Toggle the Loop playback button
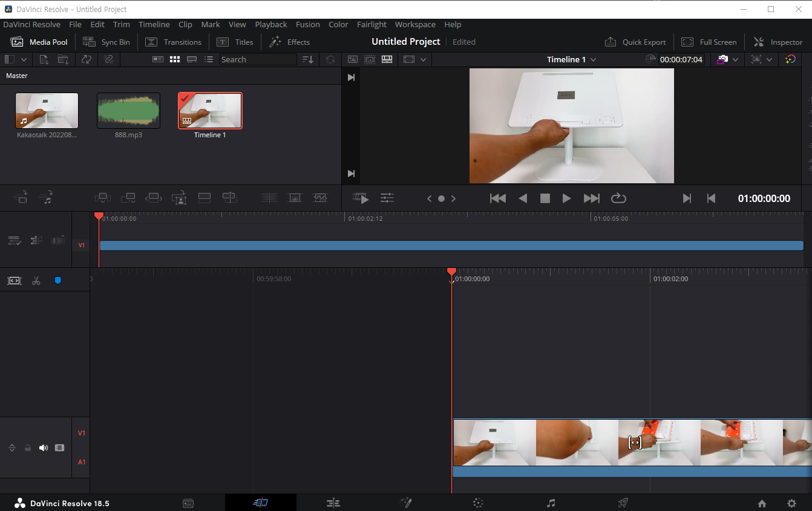812x511 pixels. tap(618, 198)
